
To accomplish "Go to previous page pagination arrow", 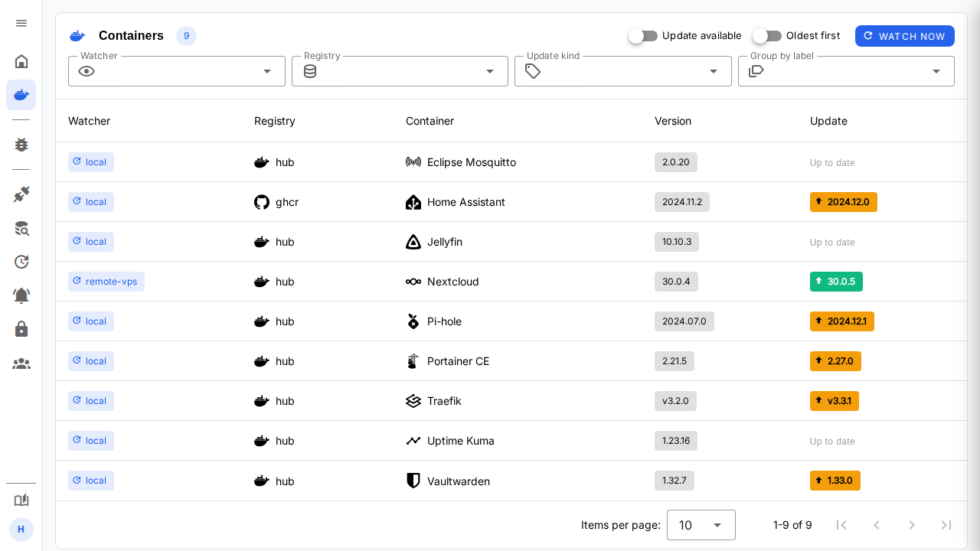I will 877,525.
